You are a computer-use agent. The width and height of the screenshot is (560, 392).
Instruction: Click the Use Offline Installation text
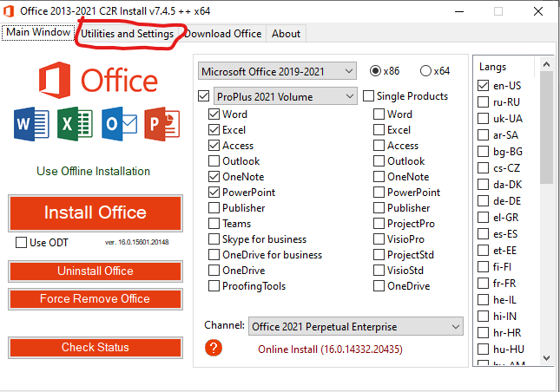click(x=93, y=171)
